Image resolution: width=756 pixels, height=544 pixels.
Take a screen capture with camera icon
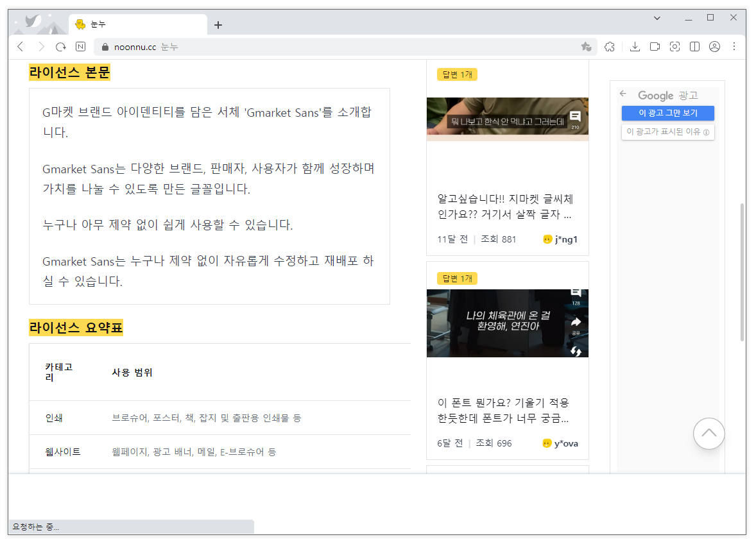[674, 47]
